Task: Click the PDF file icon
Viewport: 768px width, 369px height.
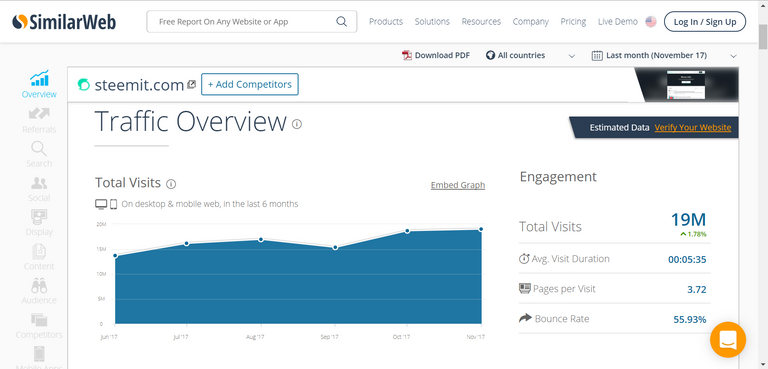Action: pos(407,55)
